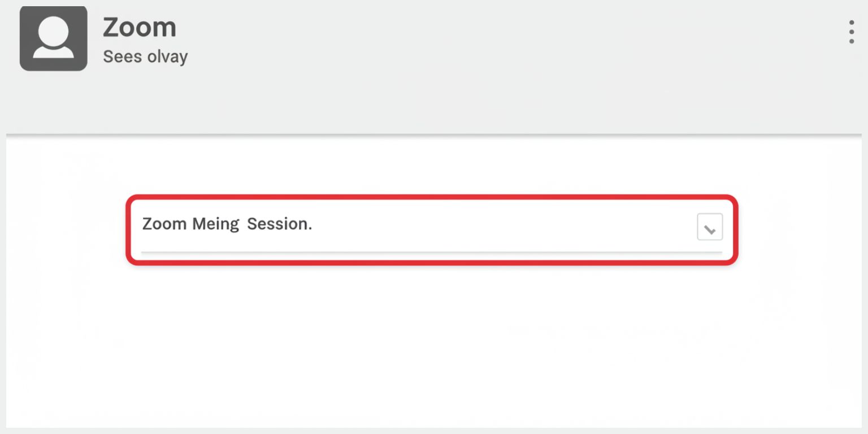Click the small boxed arrow beside the session field
Screen dimensions: 868x434
click(709, 226)
